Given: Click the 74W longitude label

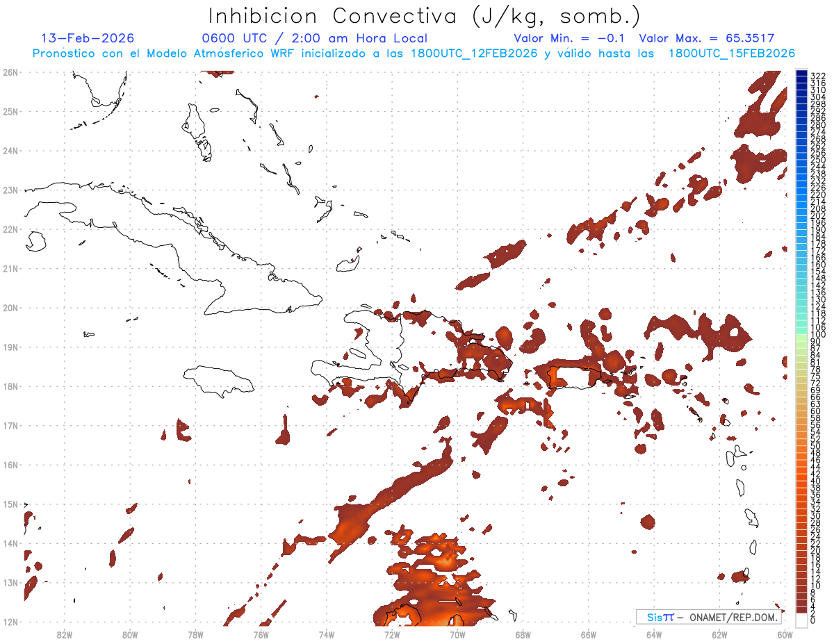Looking at the screenshot, I should (x=327, y=634).
